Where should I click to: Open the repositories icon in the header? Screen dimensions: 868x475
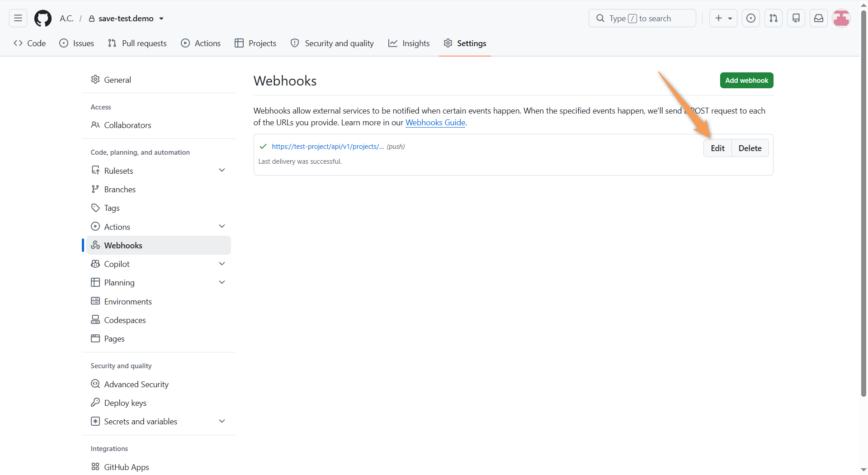pyautogui.click(x=796, y=18)
